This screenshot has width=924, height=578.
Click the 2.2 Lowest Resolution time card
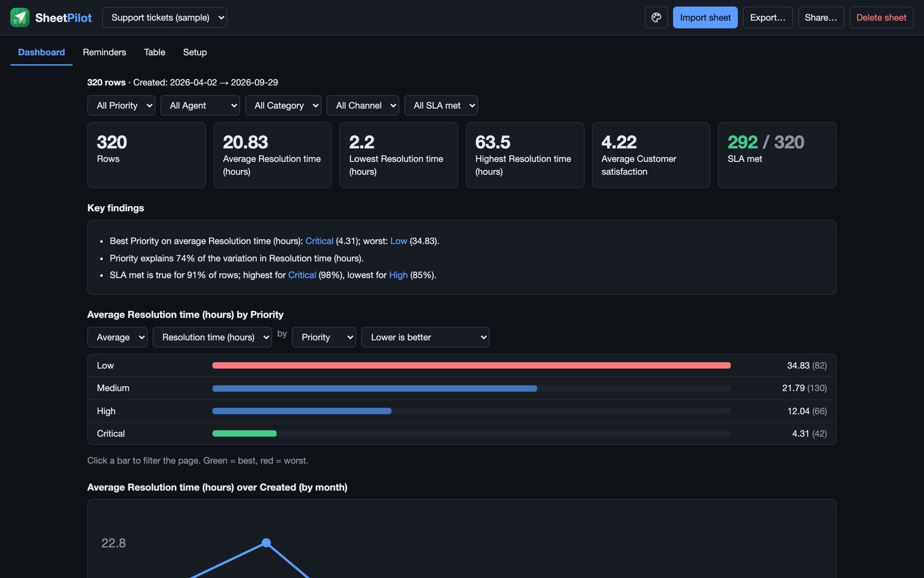[398, 155]
